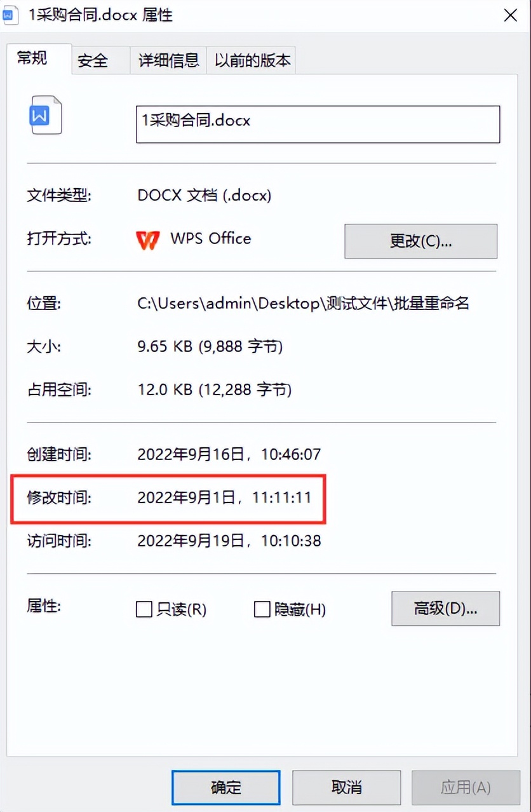This screenshot has height=812, width=531.
Task: Open the 详细信息 tab
Action: click(168, 60)
